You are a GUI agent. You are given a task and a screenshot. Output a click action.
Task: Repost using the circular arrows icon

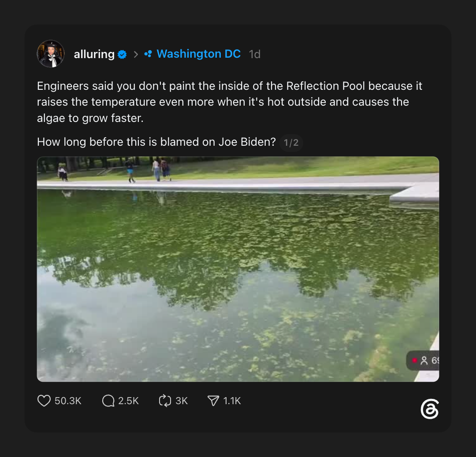(165, 401)
